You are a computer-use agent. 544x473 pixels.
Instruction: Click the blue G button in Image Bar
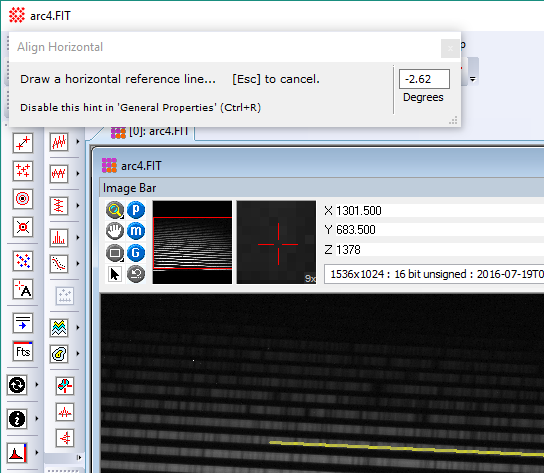pos(136,253)
